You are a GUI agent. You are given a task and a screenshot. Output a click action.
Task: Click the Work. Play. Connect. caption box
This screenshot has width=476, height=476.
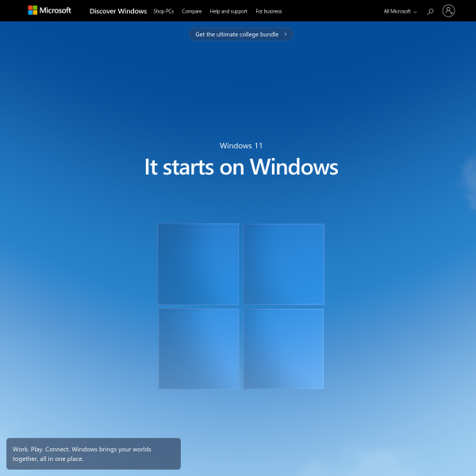94,454
